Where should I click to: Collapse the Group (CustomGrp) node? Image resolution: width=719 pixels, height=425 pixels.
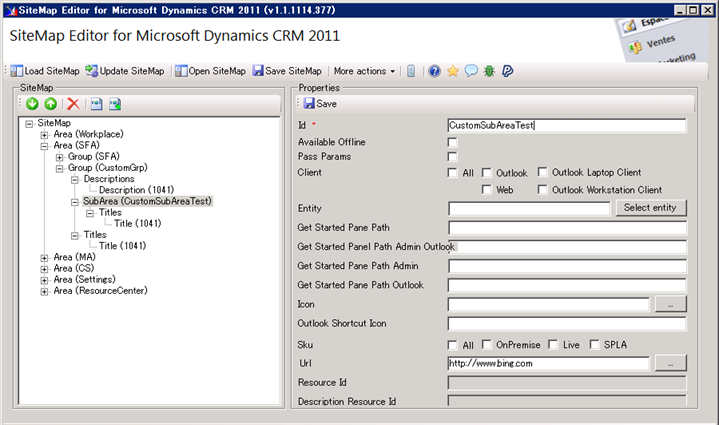pos(59,168)
